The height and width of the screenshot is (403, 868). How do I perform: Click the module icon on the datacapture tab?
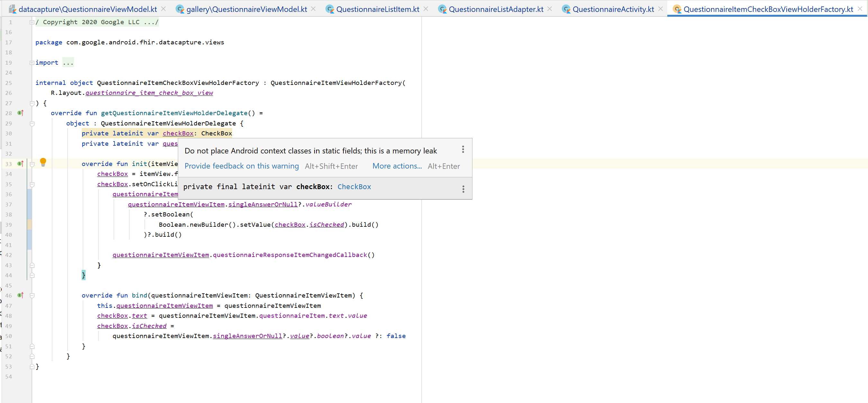click(x=13, y=8)
